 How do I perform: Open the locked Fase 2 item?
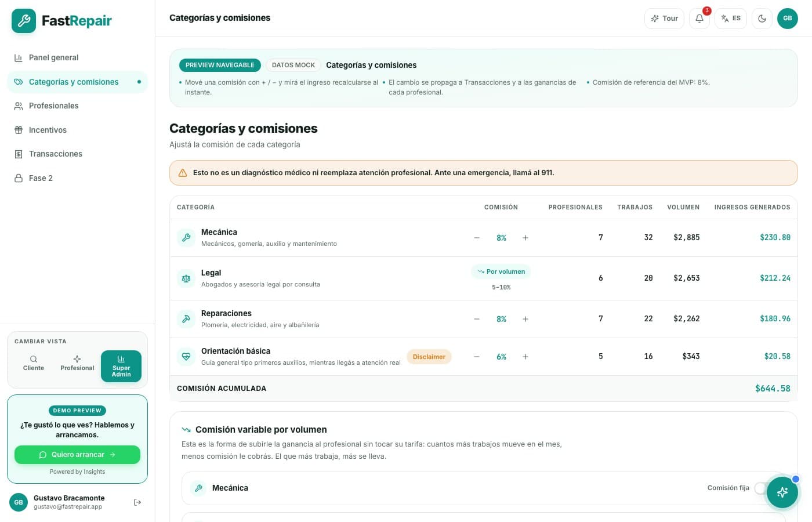(77, 178)
